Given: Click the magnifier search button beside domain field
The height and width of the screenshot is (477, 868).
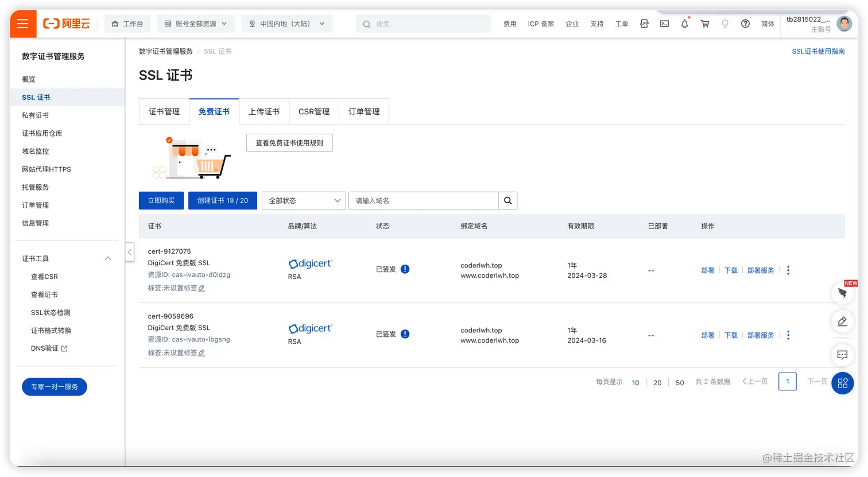Looking at the screenshot, I should coord(508,200).
